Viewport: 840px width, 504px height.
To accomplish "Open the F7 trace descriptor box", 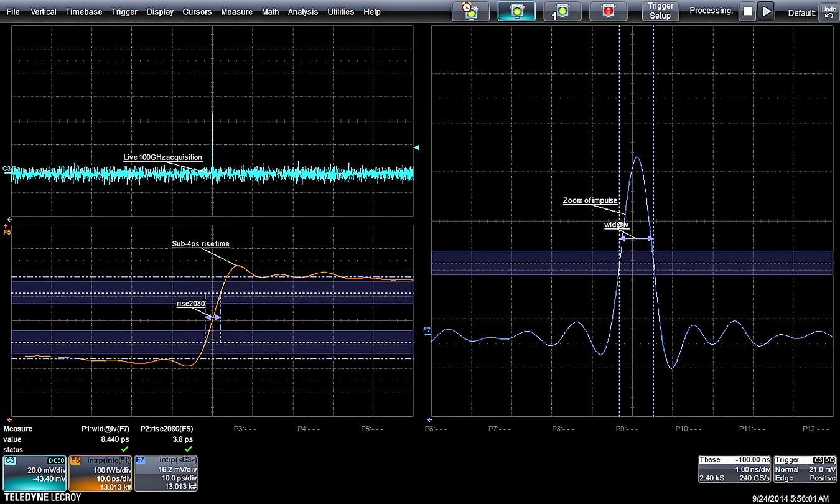I will coord(166,474).
